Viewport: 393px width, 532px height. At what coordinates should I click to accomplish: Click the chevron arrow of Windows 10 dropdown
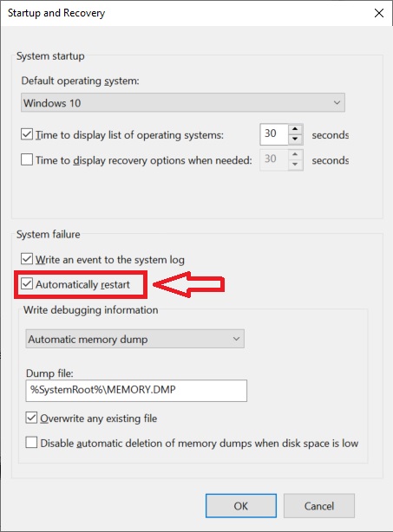[x=337, y=102]
